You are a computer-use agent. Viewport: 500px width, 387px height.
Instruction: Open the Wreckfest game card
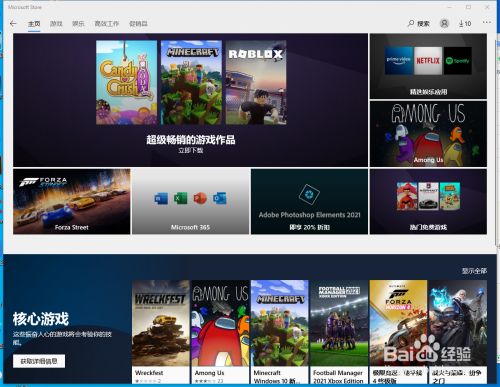[x=161, y=332]
